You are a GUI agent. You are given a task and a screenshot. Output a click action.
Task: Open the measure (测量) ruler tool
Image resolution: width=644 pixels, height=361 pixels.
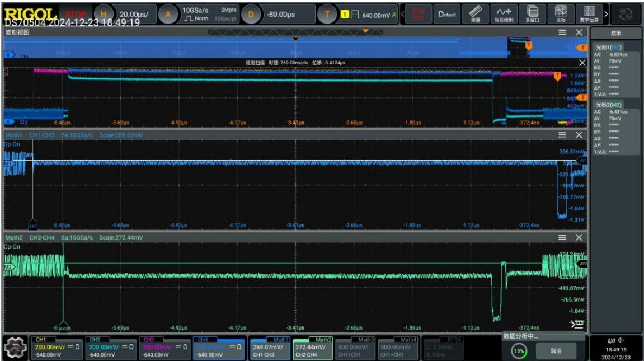pos(475,15)
